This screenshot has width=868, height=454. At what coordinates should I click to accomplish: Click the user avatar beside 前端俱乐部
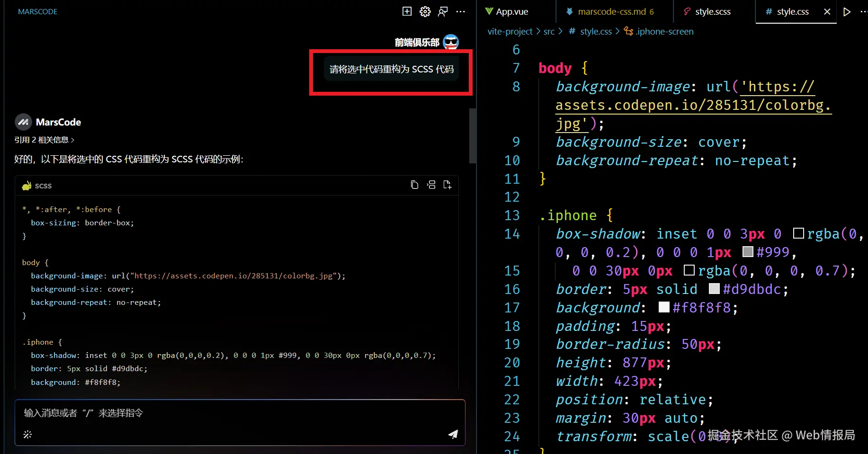[x=451, y=42]
